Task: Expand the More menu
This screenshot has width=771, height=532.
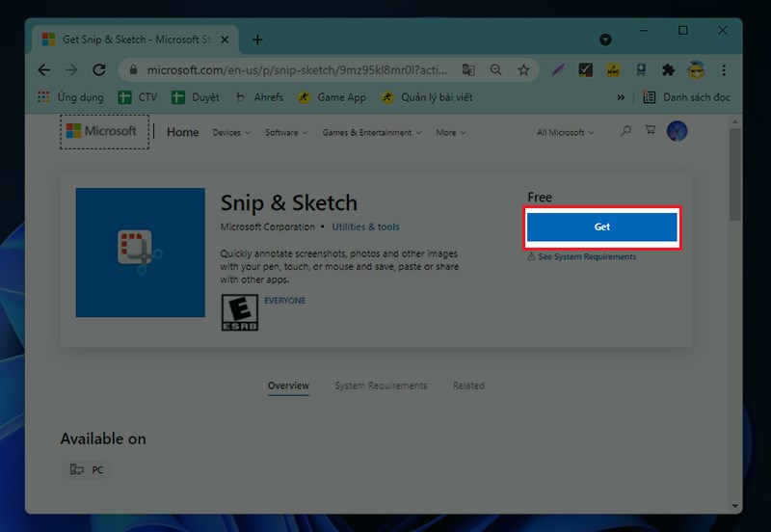Action: (x=450, y=133)
